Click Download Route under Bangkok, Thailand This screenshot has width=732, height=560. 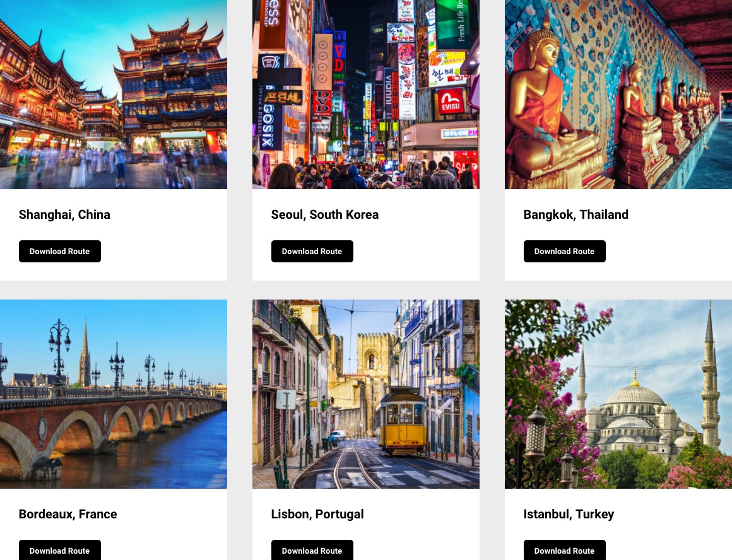pyautogui.click(x=564, y=251)
